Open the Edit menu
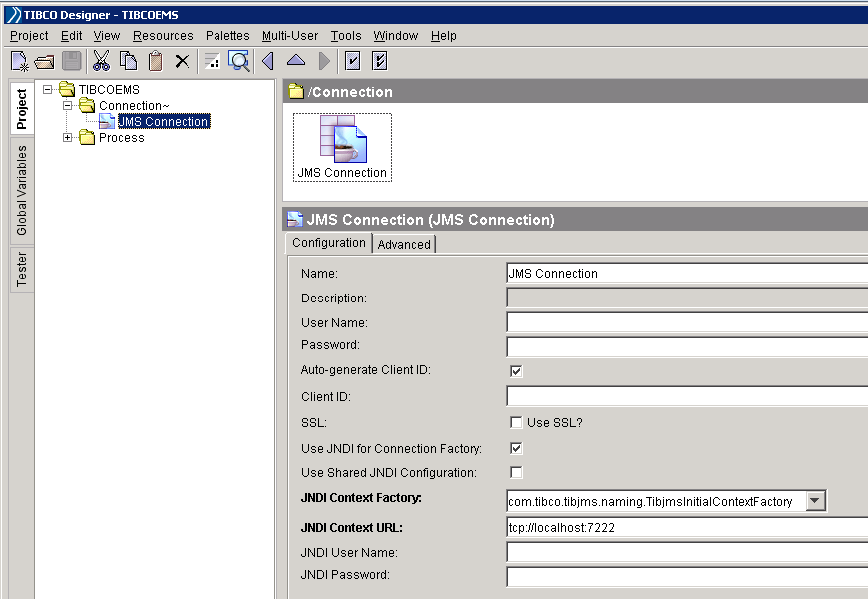Viewport: 868px width, 599px height. click(x=72, y=36)
